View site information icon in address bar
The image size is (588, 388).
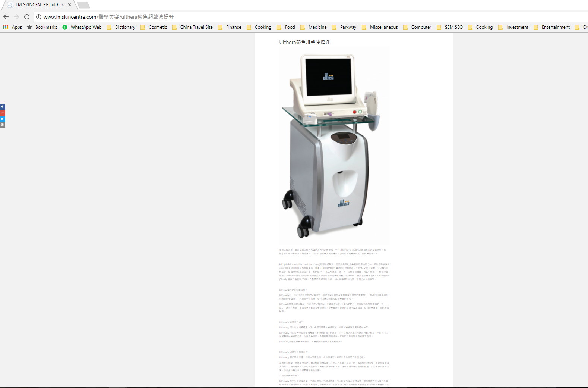tap(39, 17)
